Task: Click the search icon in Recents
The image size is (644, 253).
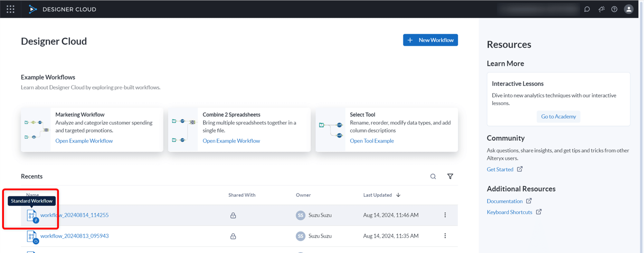Action: coord(433,176)
